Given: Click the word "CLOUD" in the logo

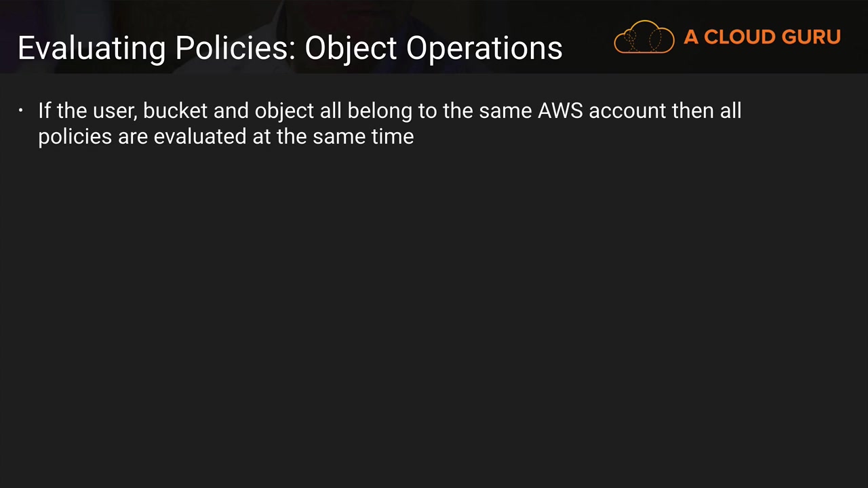Looking at the screenshot, I should [x=739, y=37].
